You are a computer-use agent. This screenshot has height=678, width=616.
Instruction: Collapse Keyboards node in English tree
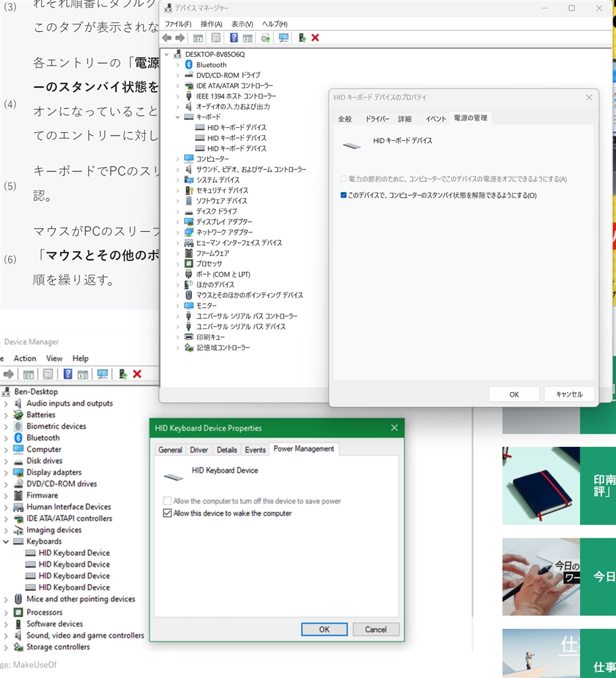pos(6,542)
